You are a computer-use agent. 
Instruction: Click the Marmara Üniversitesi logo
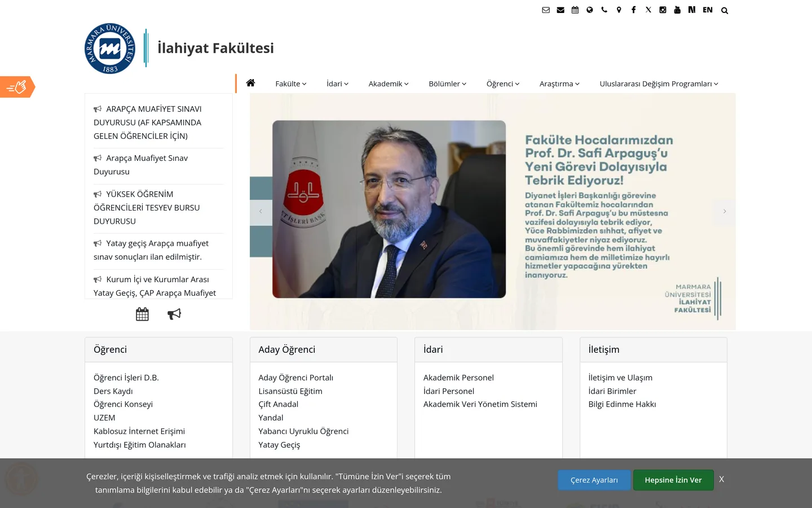coord(110,49)
